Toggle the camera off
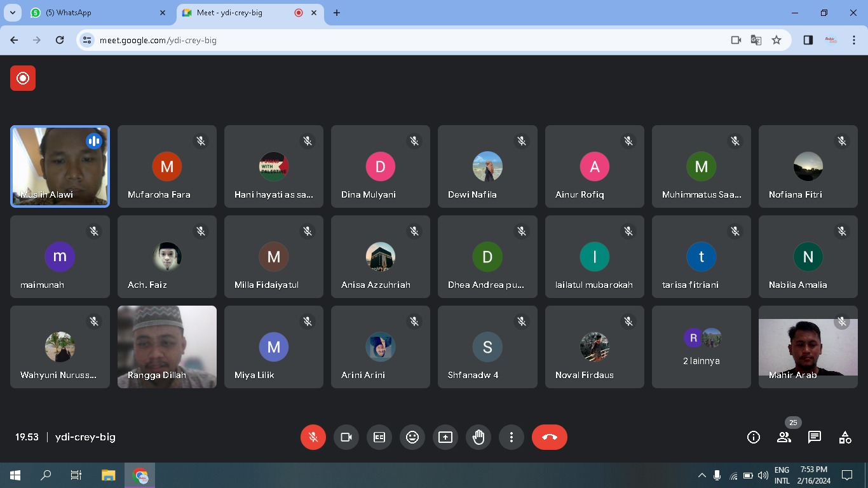This screenshot has width=868, height=488. point(346,437)
